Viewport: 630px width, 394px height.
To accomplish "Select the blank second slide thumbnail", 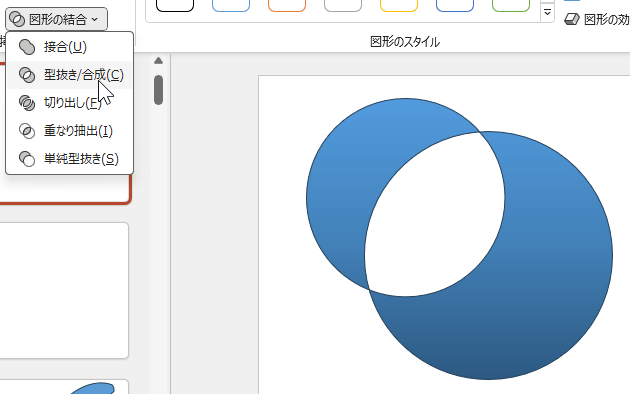I will click(x=63, y=290).
